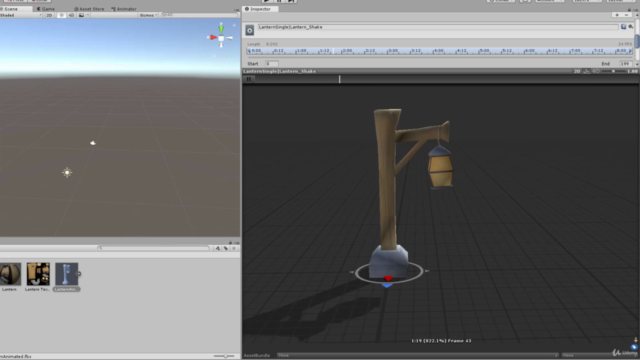Viewport: 640px width, 360px height.
Task: Open the Shaded draw mode dropdown
Action: click(x=21, y=15)
